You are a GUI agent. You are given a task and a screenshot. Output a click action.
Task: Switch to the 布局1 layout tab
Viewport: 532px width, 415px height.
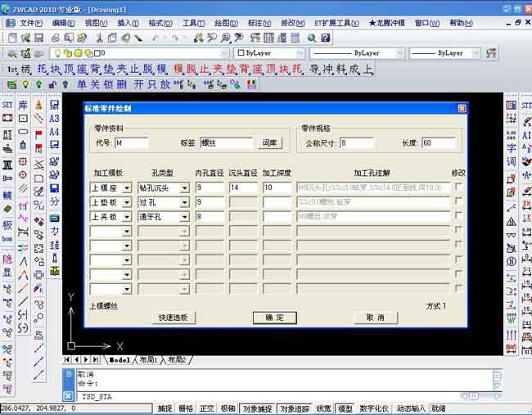coord(148,359)
